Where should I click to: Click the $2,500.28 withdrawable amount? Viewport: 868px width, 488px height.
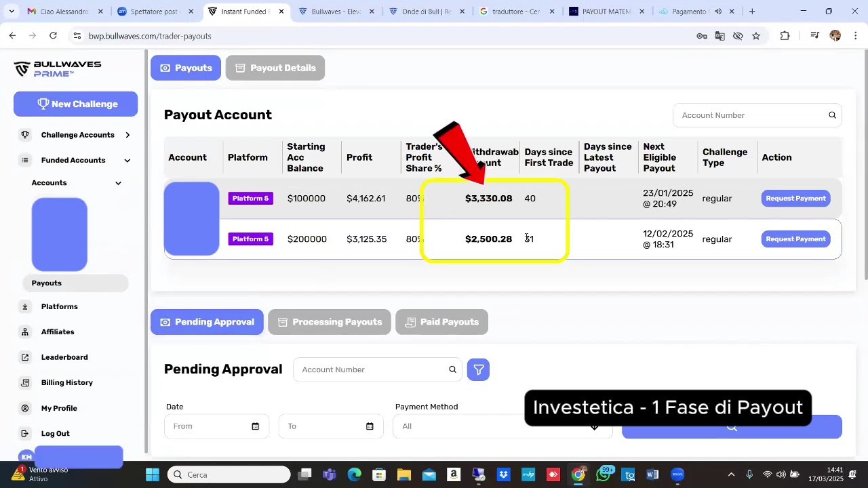pos(488,239)
